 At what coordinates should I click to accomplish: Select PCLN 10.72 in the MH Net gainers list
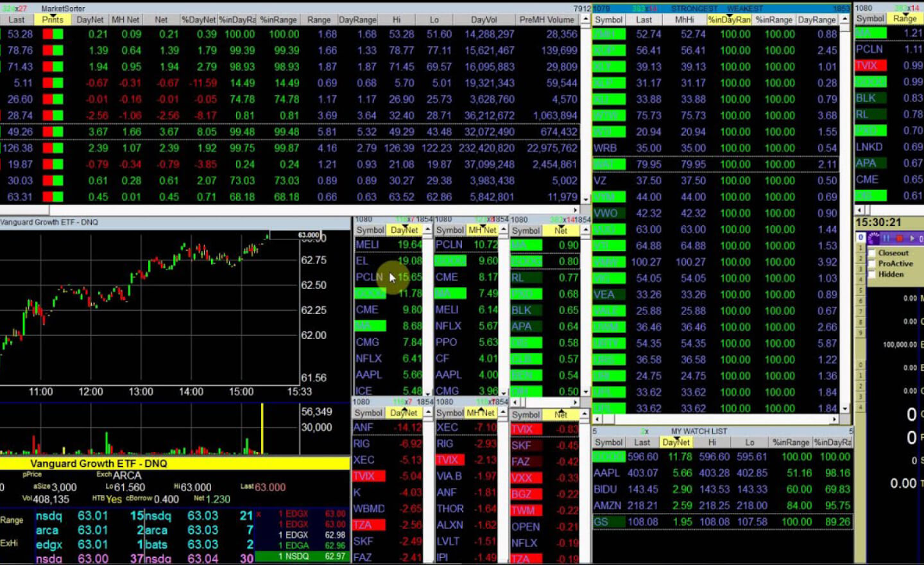click(466, 245)
